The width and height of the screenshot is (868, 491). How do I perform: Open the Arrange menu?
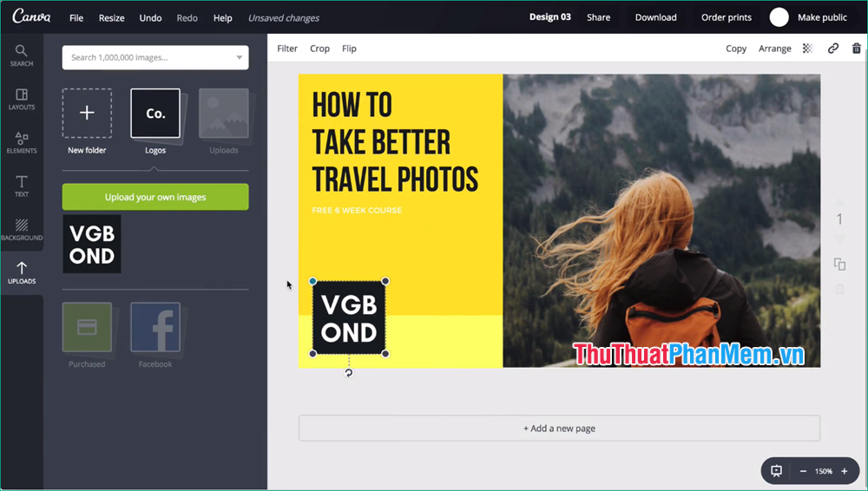tap(774, 49)
